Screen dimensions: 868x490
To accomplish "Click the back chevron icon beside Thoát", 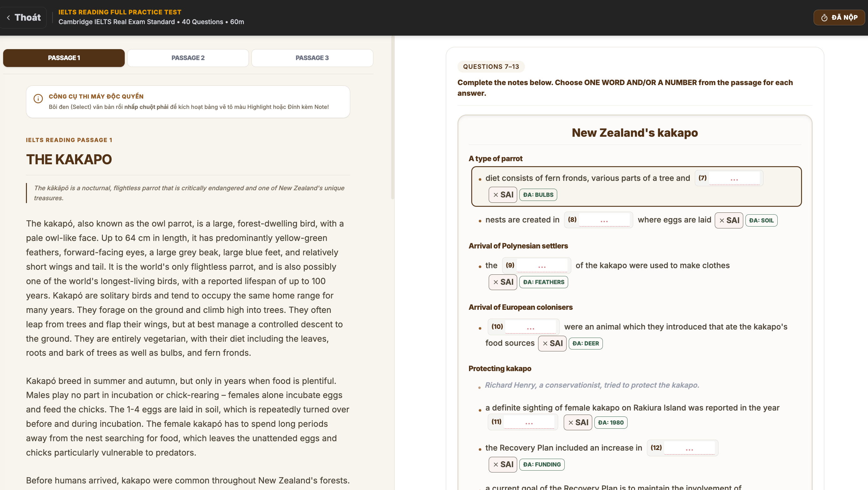I will point(8,18).
